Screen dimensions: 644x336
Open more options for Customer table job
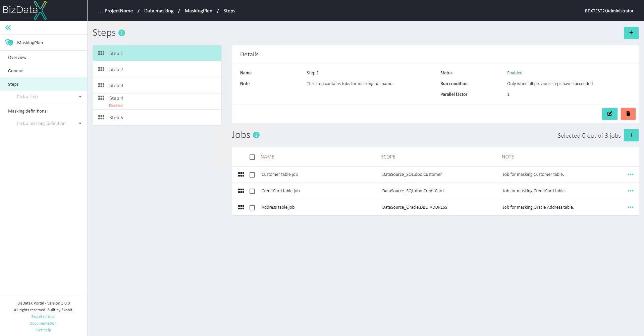[x=630, y=174]
